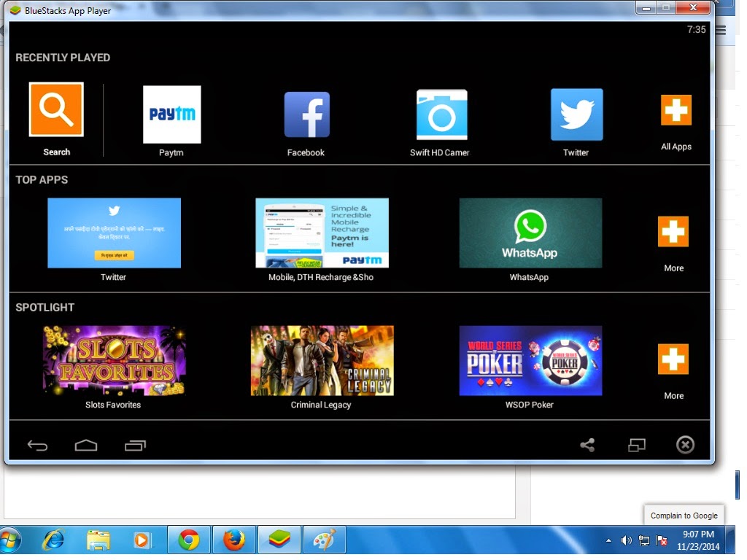This screenshot has height=560, width=747.
Task: Click the WSOP Poker caption
Action: [530, 405]
